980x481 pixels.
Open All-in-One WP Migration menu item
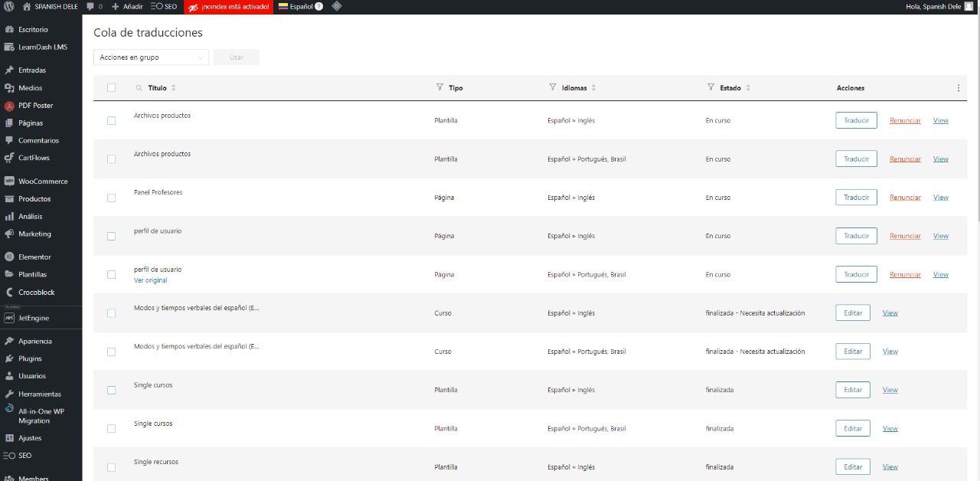tap(41, 416)
